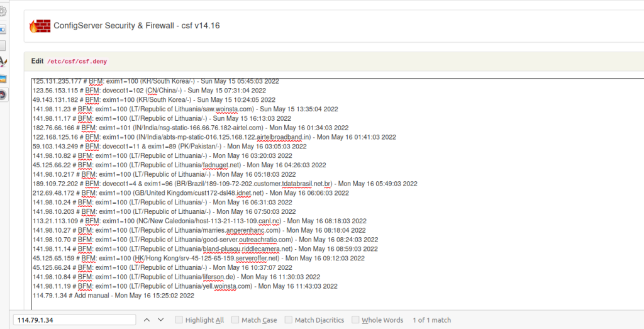Screen dimensions: 644x329
Task: Enable the Match Diacritics checkbox
Action: [x=288, y=320]
